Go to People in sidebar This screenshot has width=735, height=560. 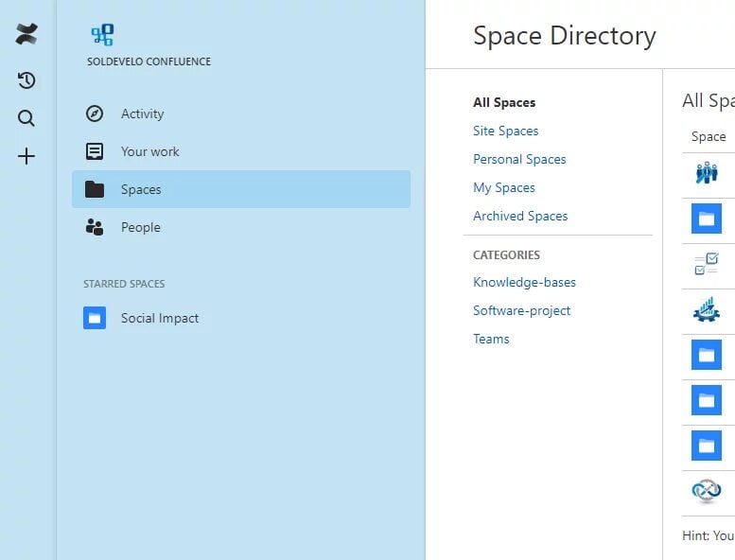tap(241, 227)
